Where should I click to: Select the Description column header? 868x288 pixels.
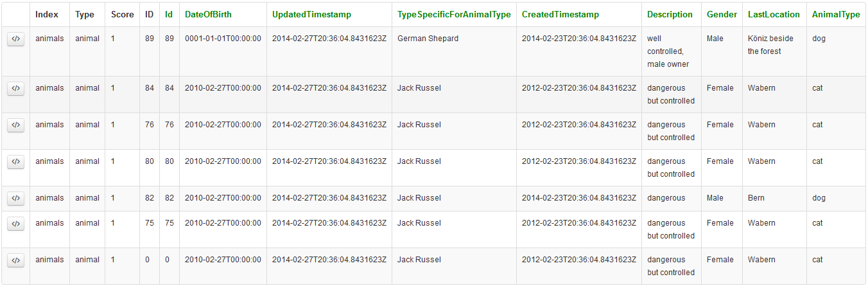point(670,14)
